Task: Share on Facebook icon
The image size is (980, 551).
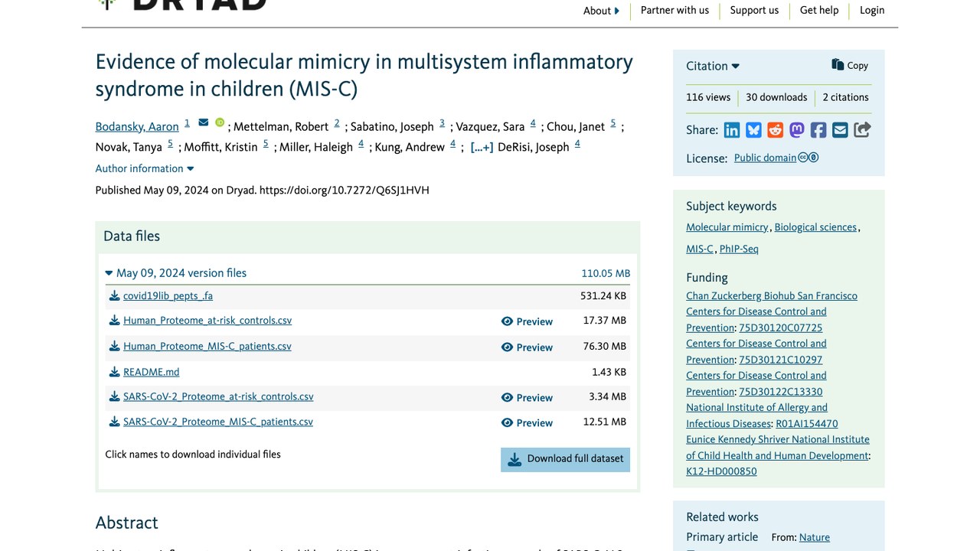Action: tap(818, 130)
